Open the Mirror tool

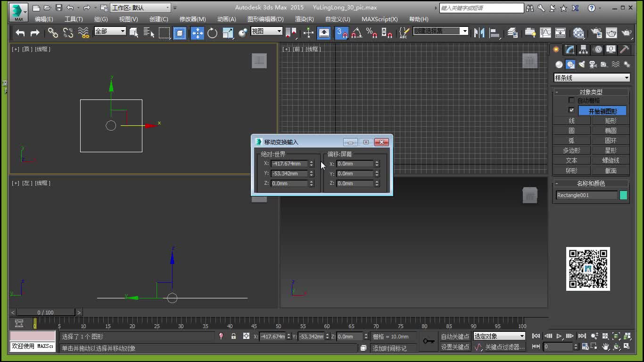point(479,33)
